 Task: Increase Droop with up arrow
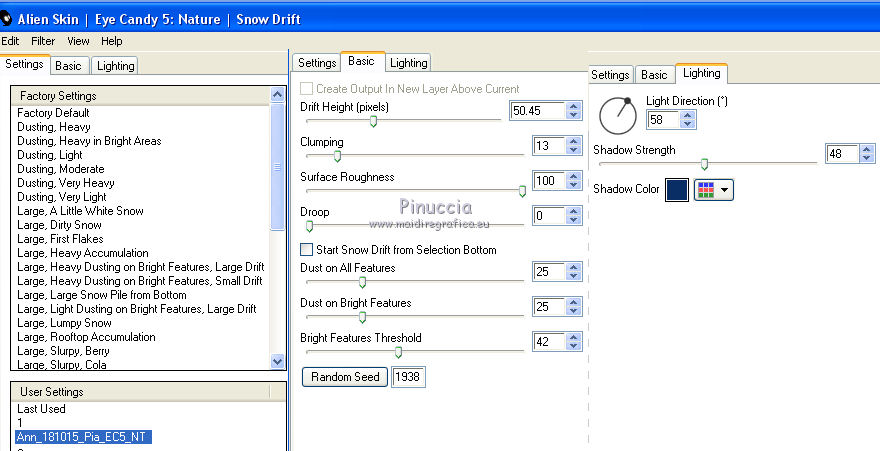(573, 211)
